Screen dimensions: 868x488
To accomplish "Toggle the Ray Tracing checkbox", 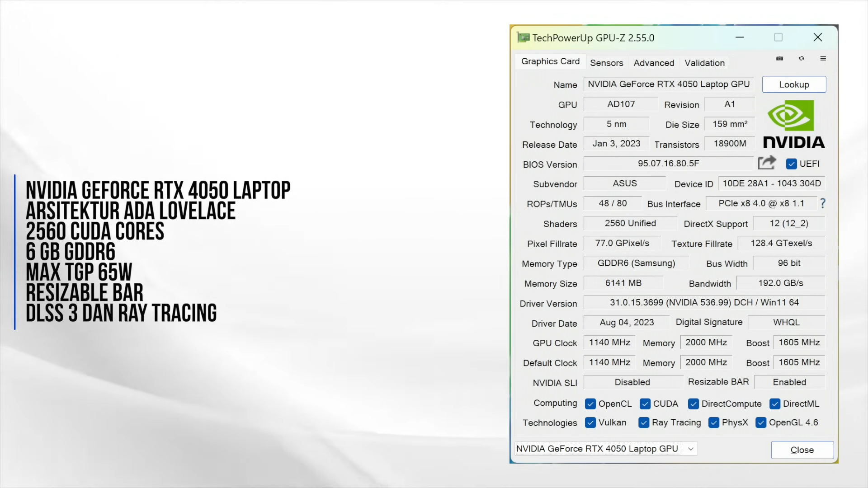I will [643, 422].
